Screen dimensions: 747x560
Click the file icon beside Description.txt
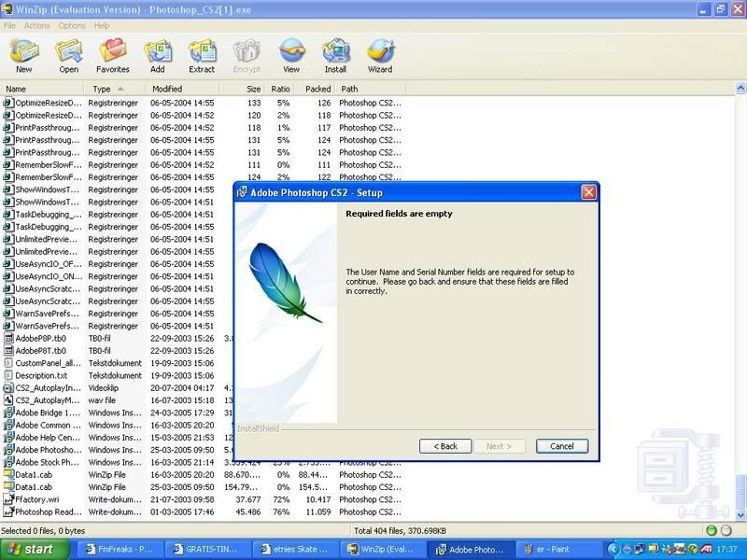click(8, 375)
